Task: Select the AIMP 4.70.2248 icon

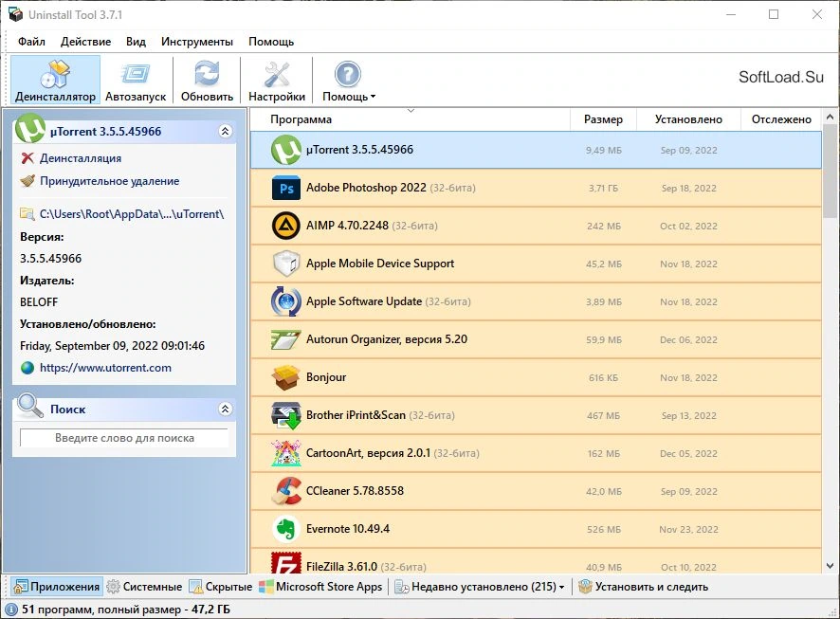Action: (x=286, y=226)
